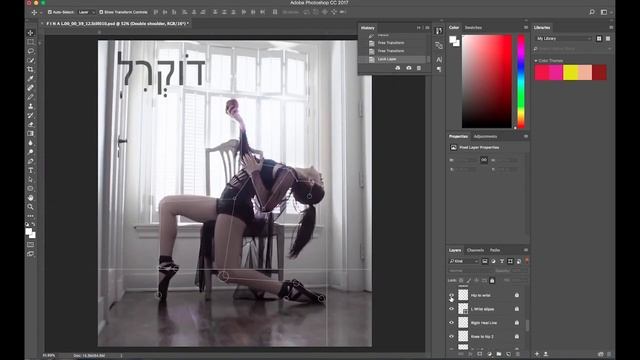The image size is (640, 360).
Task: Select the Properties tab
Action: point(458,136)
